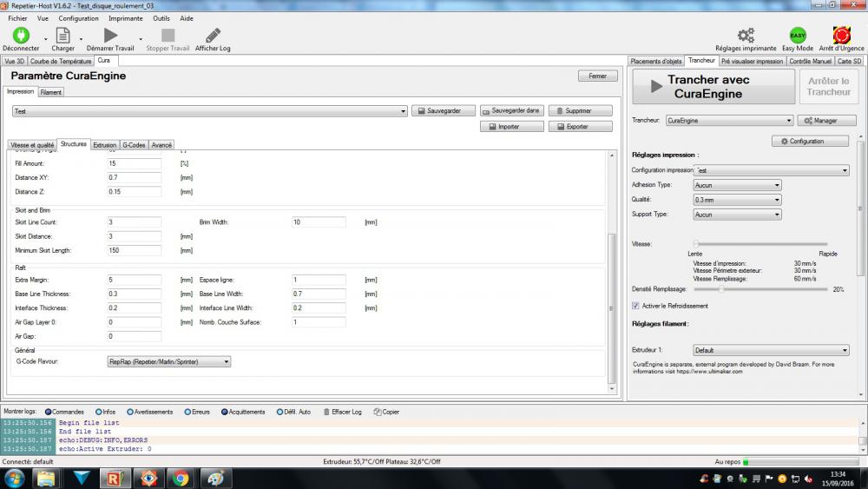868x489 pixels.
Task: Open File Explorer from the taskbar
Action: coord(46,478)
